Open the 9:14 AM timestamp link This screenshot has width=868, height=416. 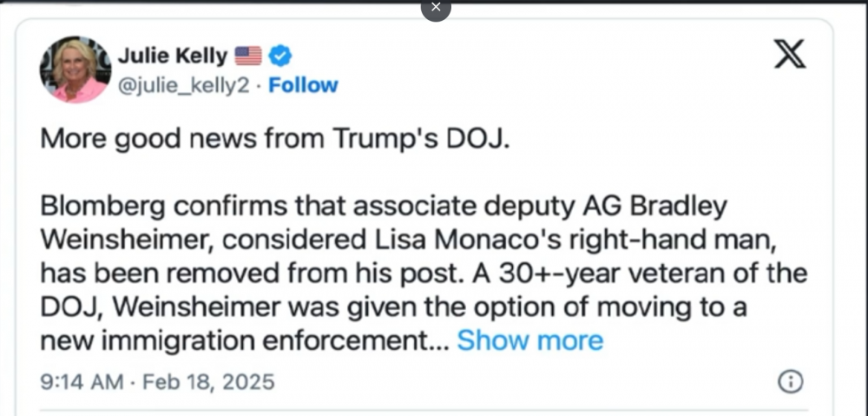82,382
